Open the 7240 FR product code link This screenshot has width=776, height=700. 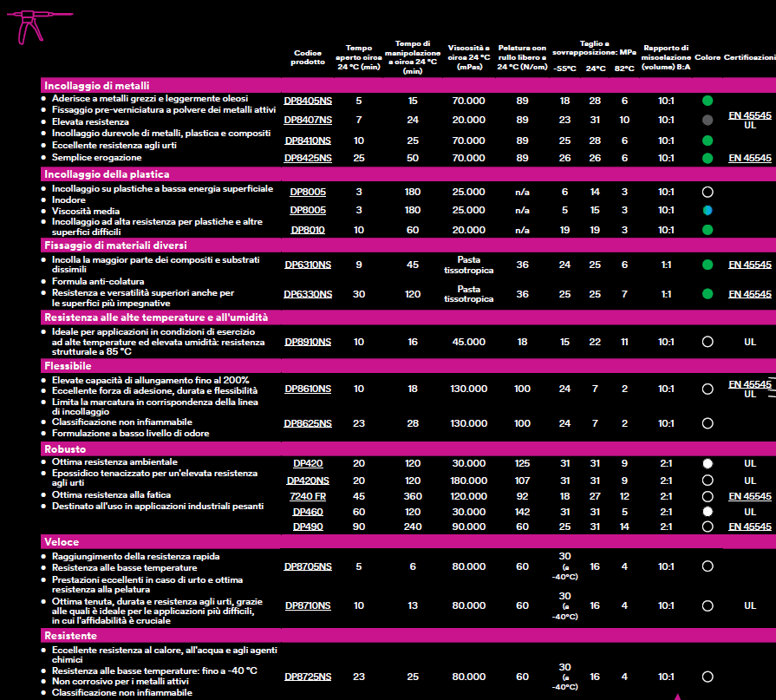pos(308,495)
